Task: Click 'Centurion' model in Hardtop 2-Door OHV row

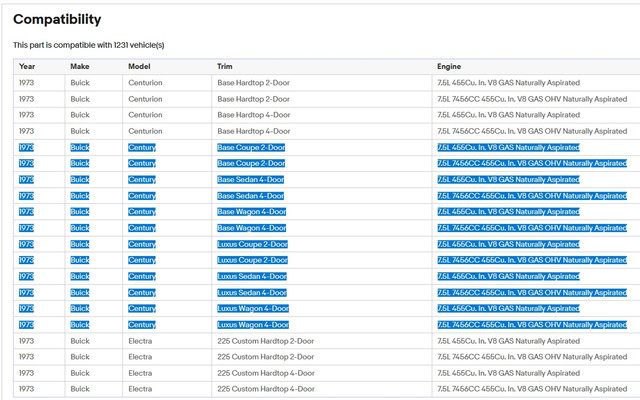Action: (145, 99)
